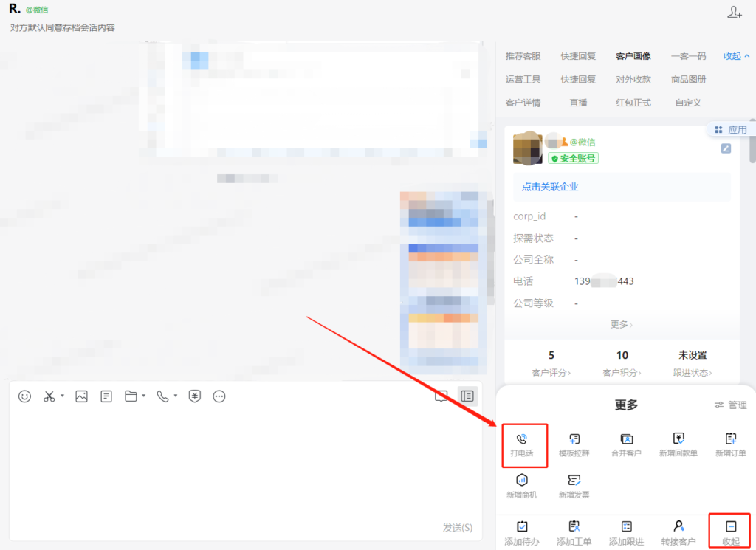Open the emoji picker in message toolbar
756x550 pixels.
point(24,396)
